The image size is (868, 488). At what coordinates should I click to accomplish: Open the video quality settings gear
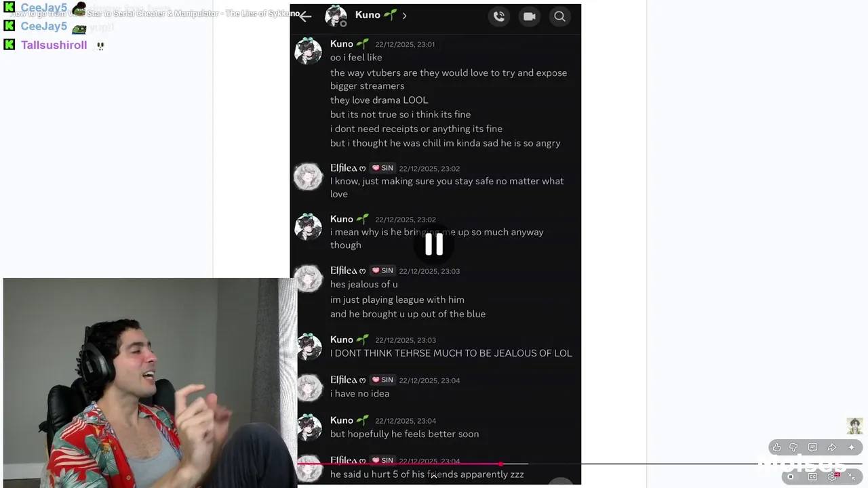pos(833,476)
